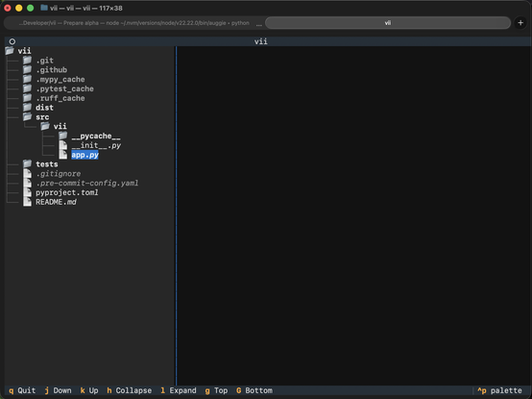532x399 pixels.
Task: Select the .pre-commit-config.yaml file
Action: [87, 183]
